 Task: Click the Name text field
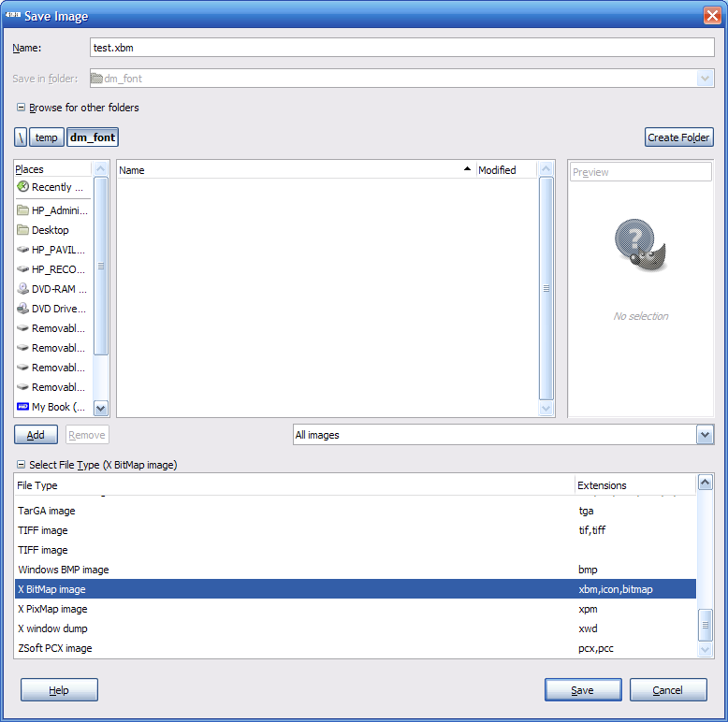point(401,48)
